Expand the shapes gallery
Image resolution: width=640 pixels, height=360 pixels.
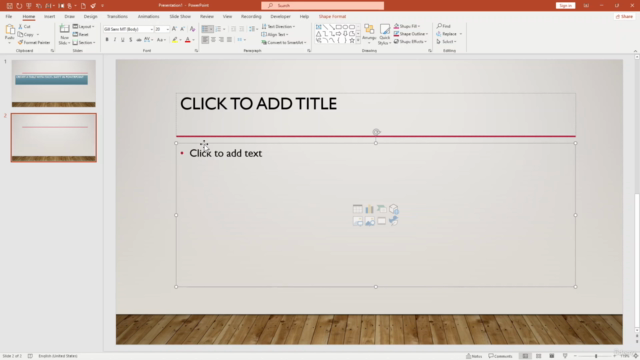358,40
